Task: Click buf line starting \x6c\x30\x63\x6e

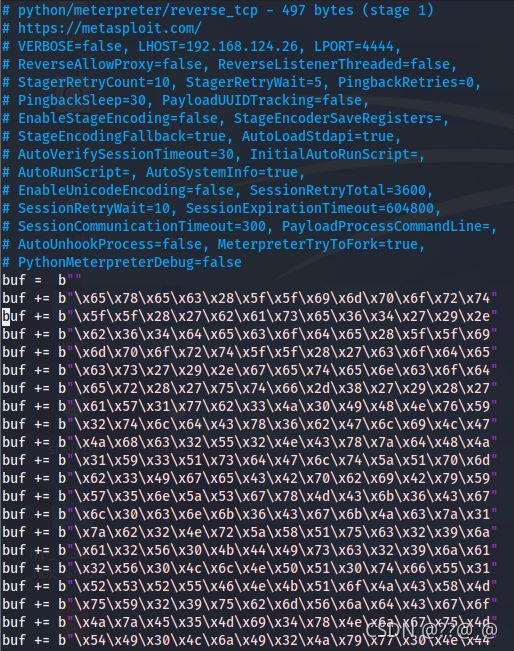Action: (x=250, y=514)
